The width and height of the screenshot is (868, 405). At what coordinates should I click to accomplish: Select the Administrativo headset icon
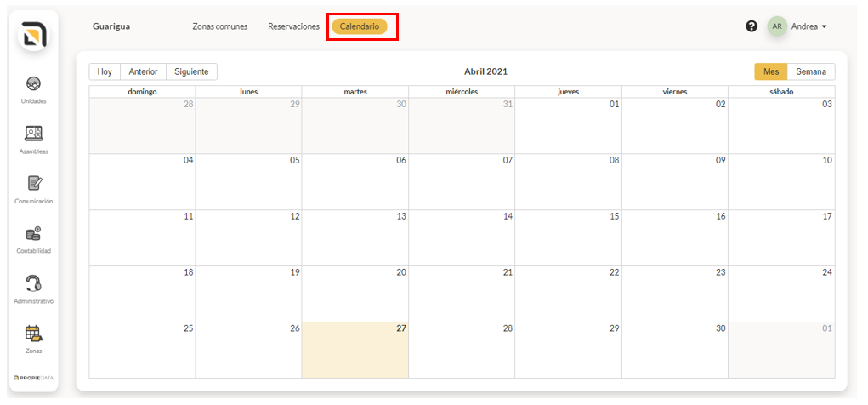[34, 283]
